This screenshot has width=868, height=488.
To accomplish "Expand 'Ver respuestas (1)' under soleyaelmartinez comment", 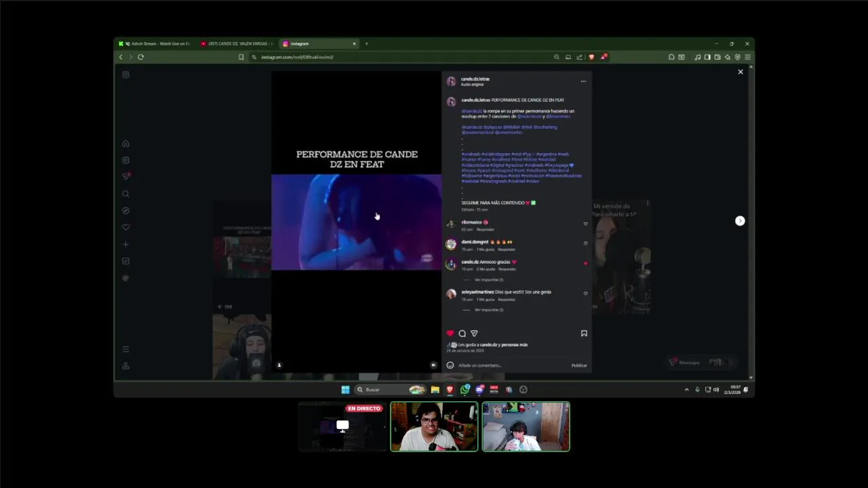I will coord(489,310).
